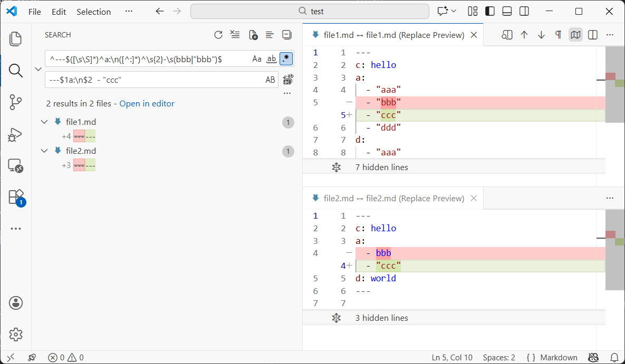This screenshot has width=625, height=364.
Task: Disable Use Regular Expression option
Action: 286,59
